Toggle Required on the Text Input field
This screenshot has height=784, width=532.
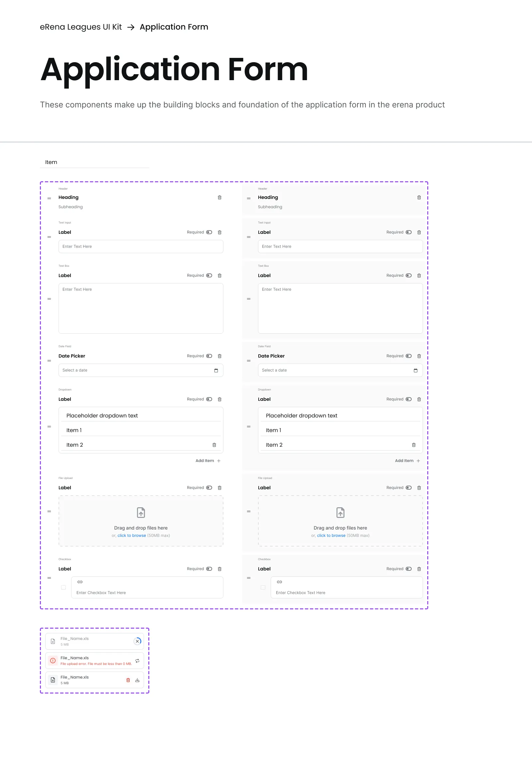209,232
